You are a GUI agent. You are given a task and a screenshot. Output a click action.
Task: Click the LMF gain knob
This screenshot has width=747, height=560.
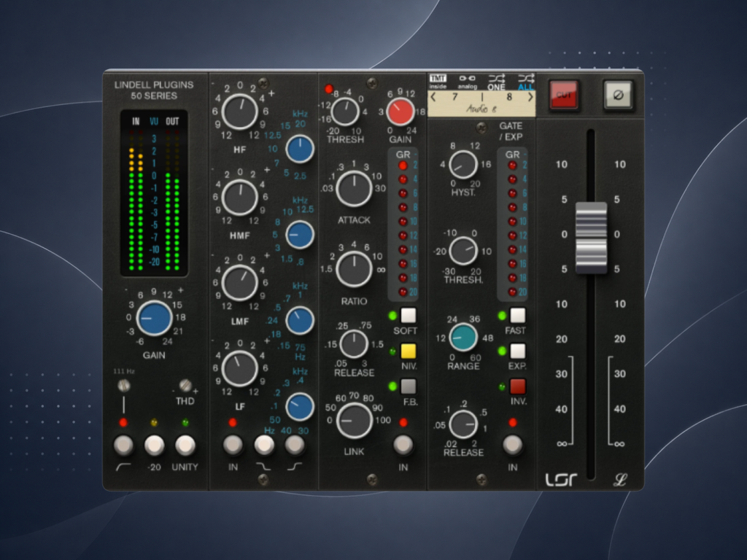[x=239, y=283]
